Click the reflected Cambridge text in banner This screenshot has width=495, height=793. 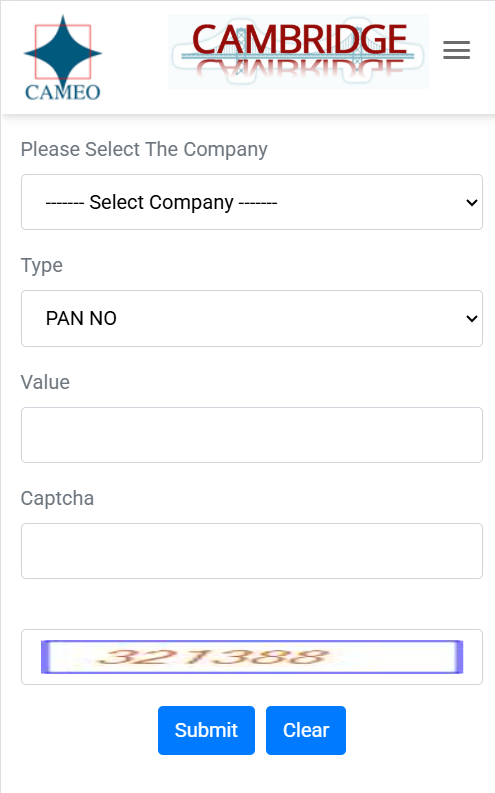point(300,68)
